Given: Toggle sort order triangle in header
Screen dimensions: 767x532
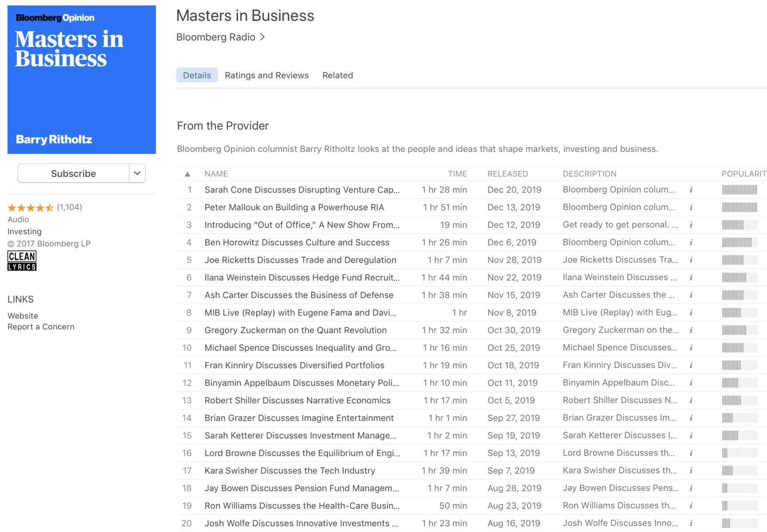Looking at the screenshot, I should [x=188, y=174].
